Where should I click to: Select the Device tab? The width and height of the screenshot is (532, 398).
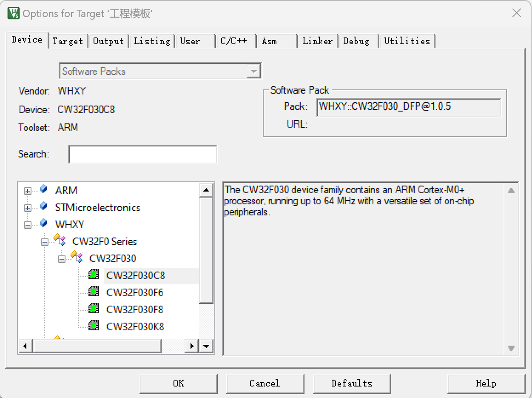pyautogui.click(x=27, y=40)
